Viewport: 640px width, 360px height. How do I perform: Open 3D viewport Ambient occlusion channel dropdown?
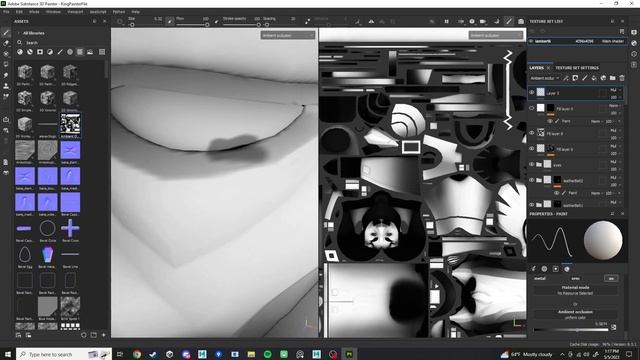(x=288, y=36)
